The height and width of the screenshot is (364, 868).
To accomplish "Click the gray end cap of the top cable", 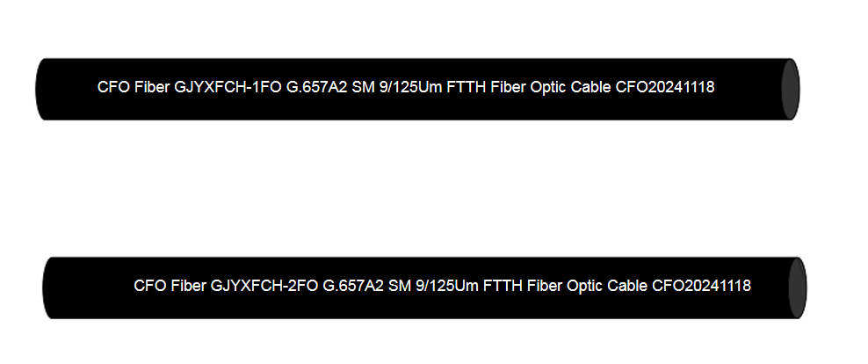I will pos(789,89).
